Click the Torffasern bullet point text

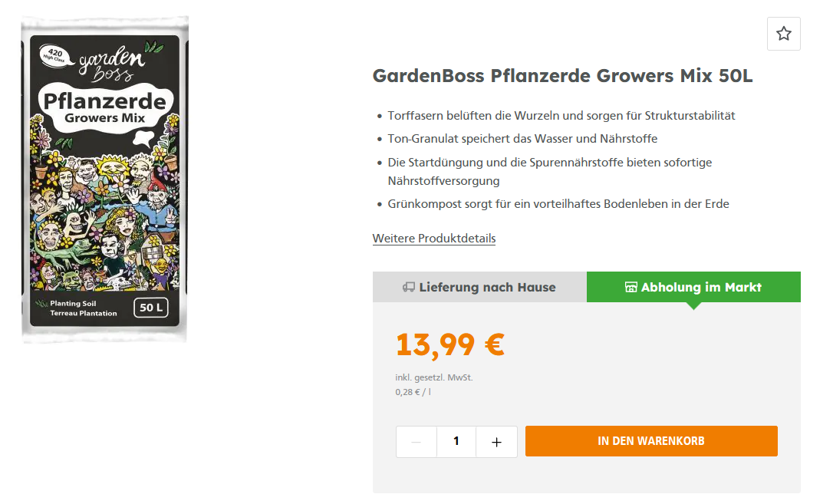point(561,116)
